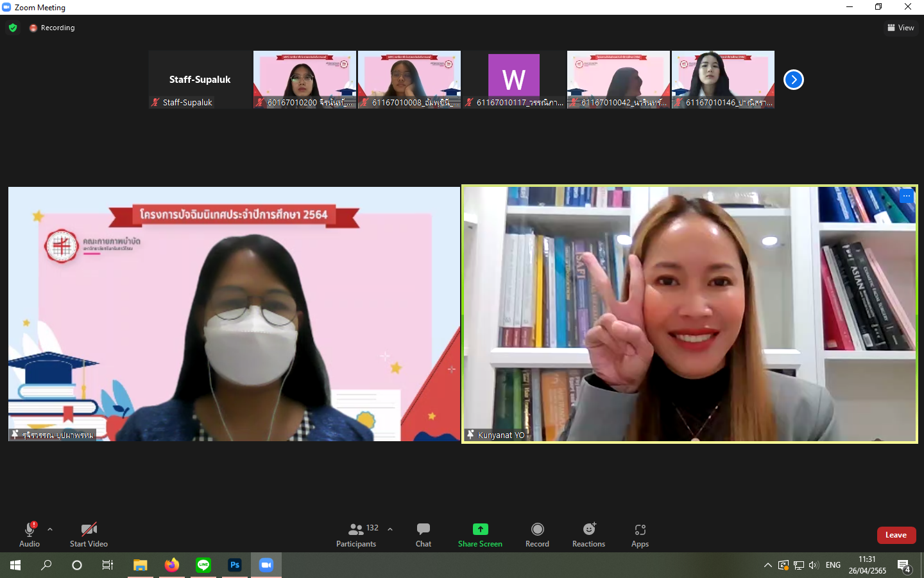The height and width of the screenshot is (578, 924).
Task: Turn on camera with Start Video
Action: [x=89, y=534]
